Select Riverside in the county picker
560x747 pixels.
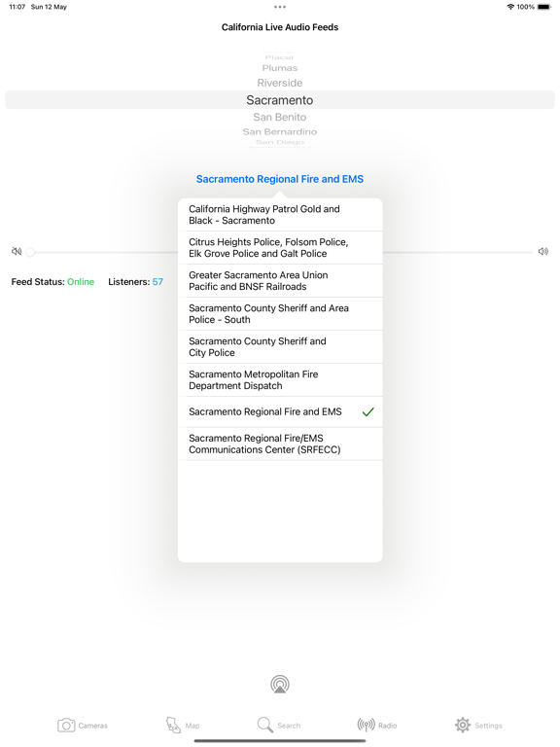tap(280, 83)
